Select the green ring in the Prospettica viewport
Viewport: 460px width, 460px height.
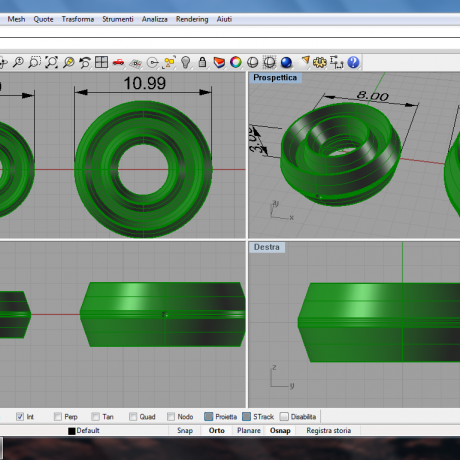tap(340, 154)
